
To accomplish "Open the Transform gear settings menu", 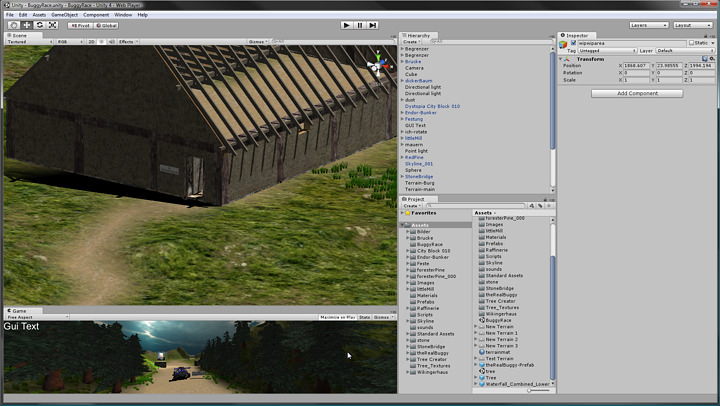I will pyautogui.click(x=712, y=59).
